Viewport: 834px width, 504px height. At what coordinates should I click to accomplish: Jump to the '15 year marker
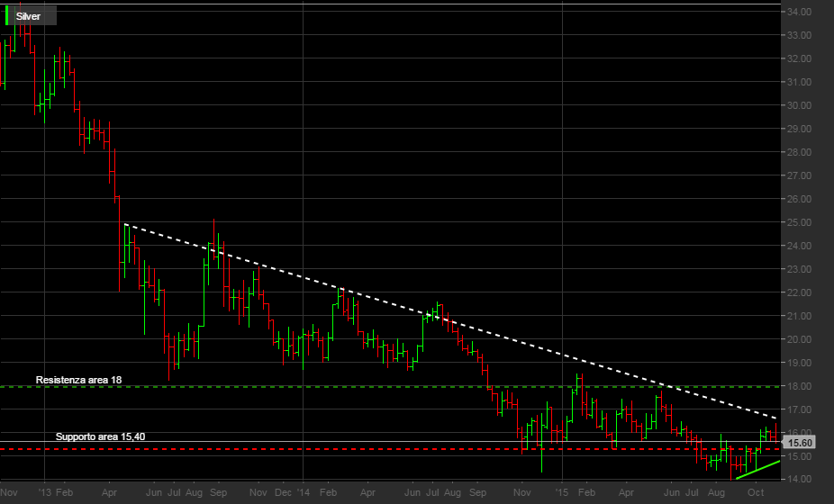click(x=562, y=493)
